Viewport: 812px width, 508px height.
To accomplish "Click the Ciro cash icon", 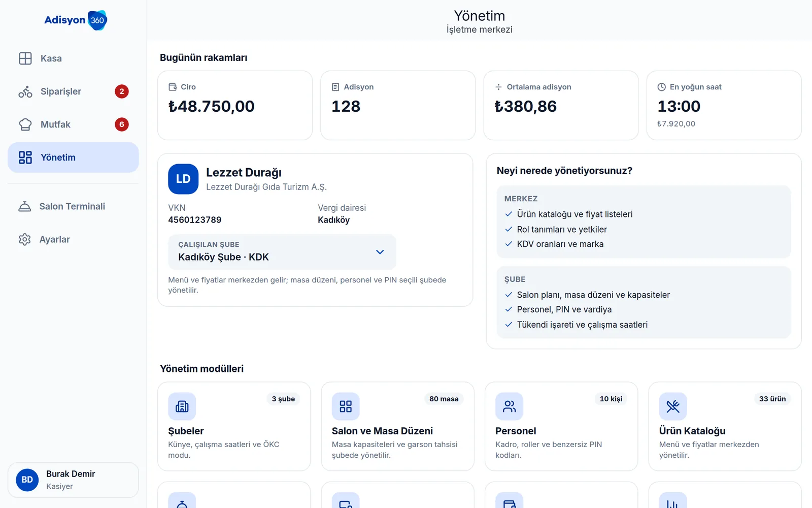I will pyautogui.click(x=173, y=87).
